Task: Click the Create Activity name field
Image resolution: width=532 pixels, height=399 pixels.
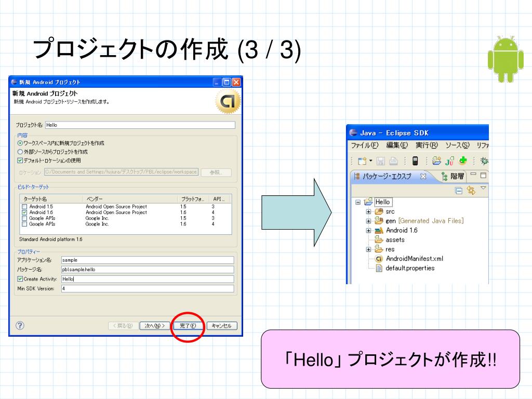Action: coord(148,279)
